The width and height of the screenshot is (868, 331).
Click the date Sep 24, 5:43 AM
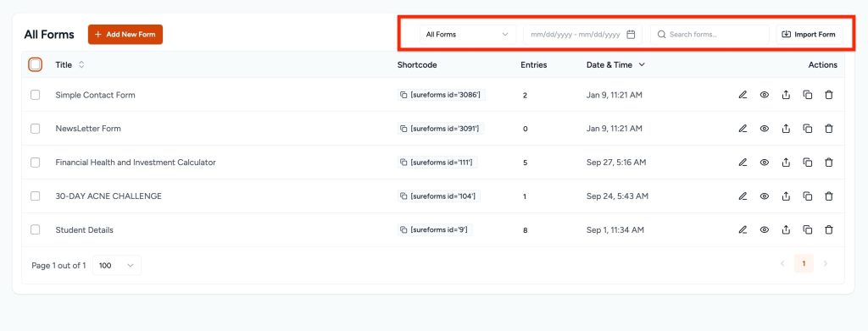pos(617,196)
